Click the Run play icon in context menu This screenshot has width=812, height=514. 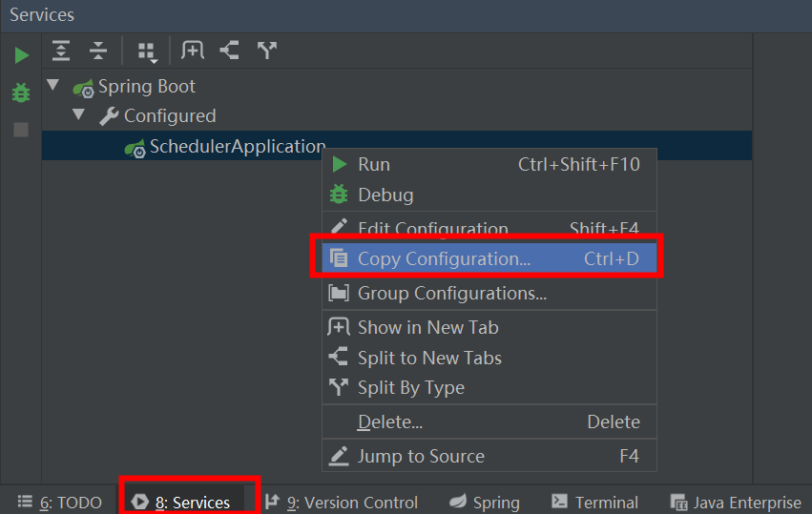point(339,165)
